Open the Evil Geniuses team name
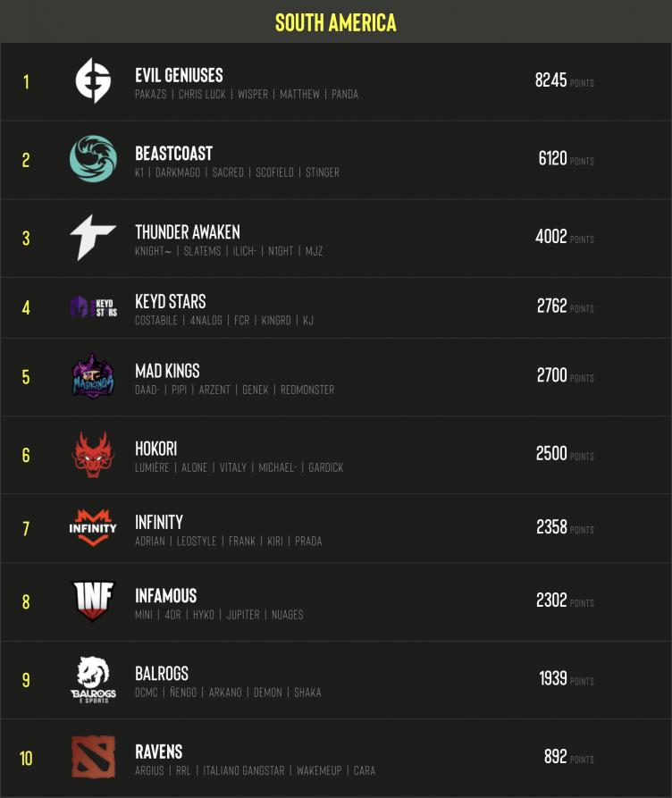 coord(179,75)
